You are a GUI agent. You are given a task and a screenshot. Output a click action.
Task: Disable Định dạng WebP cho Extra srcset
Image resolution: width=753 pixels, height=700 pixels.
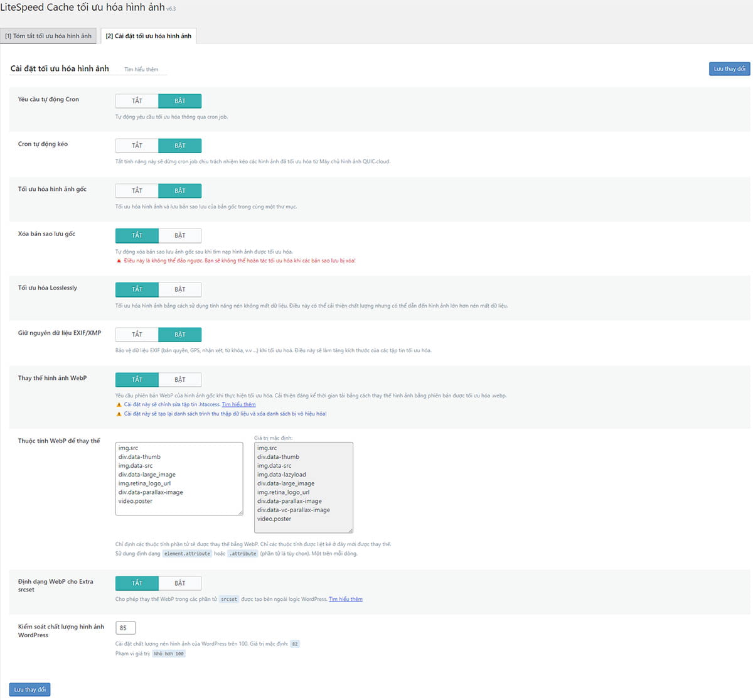pos(137,583)
